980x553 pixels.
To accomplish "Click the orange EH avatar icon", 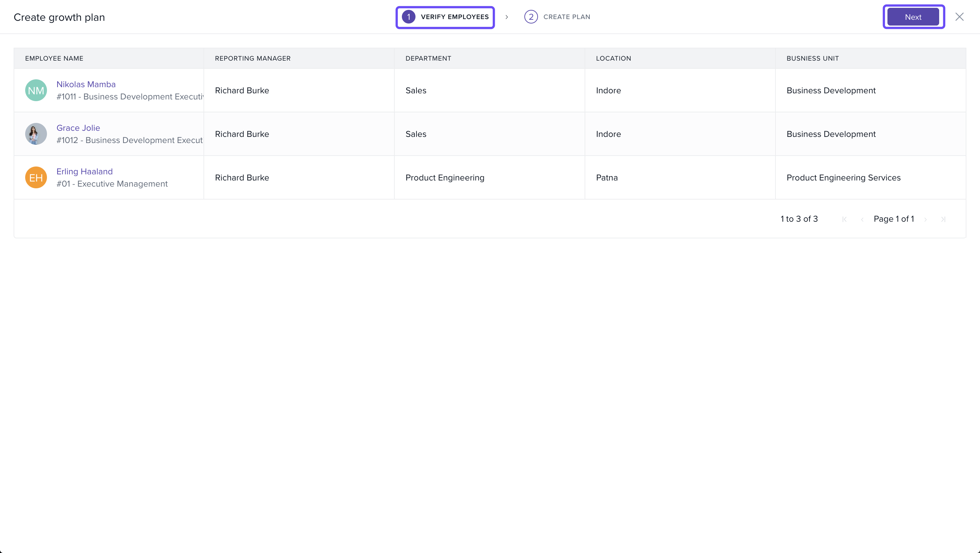I will click(x=36, y=178).
